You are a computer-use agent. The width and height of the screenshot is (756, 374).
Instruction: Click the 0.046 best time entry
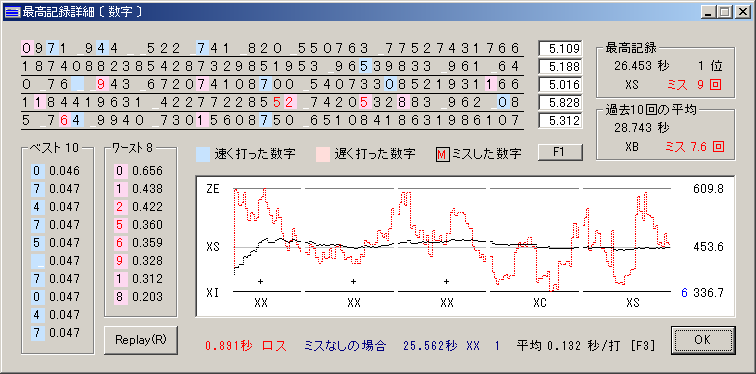click(x=66, y=171)
